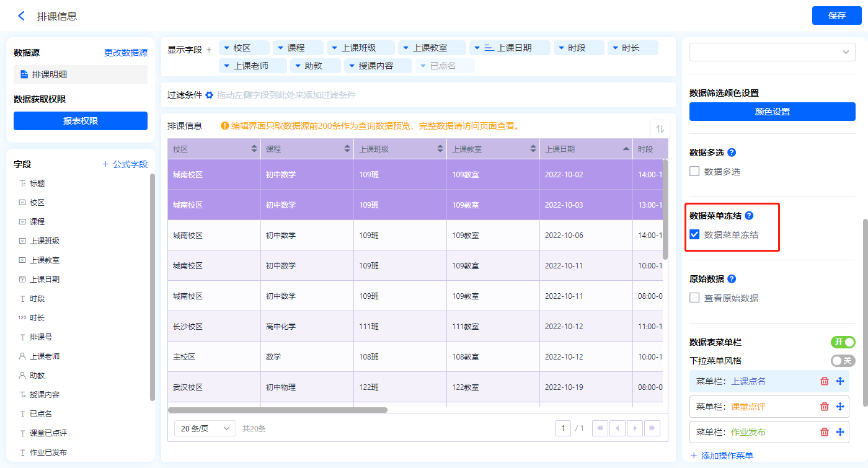Click the help icon beside 数据多选
Screen dimensions: 868x468
(732, 152)
